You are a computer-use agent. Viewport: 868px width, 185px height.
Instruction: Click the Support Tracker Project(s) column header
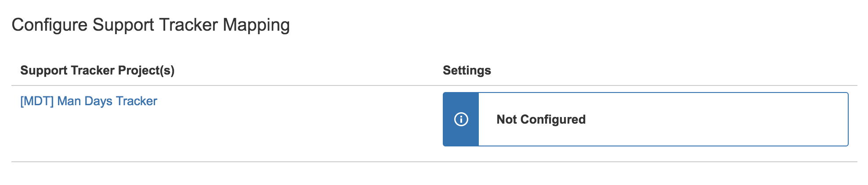[x=98, y=70]
